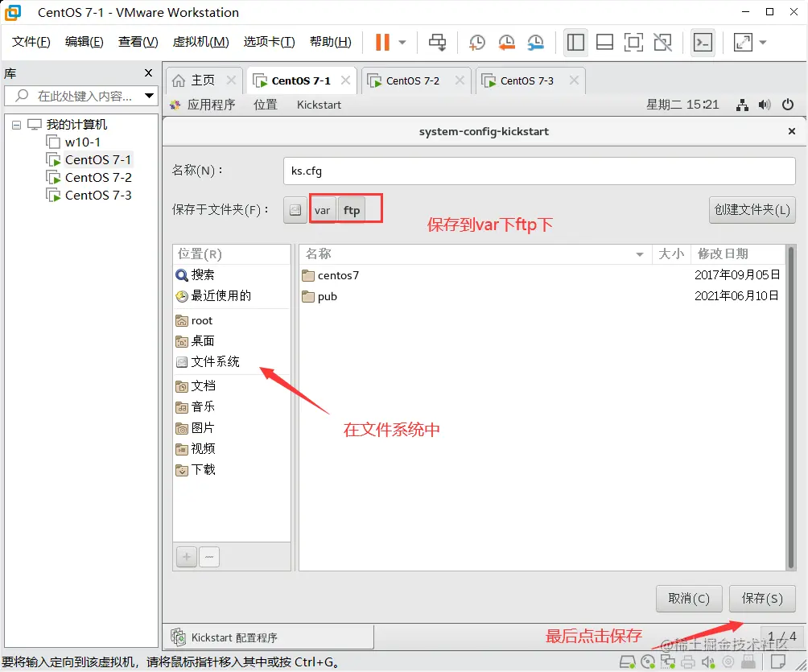Click 搜索 in the places list

tap(231, 275)
